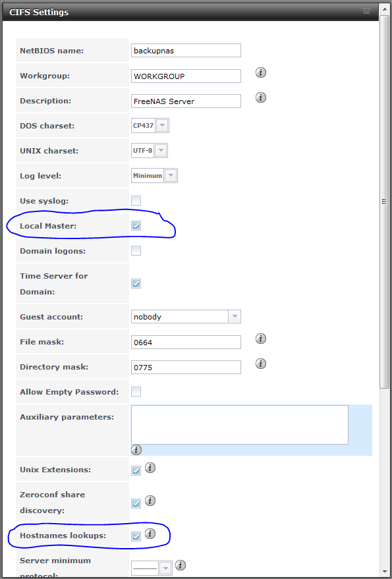The height and width of the screenshot is (579, 392).
Task: Open Unix Extensions info icon
Action: click(150, 468)
